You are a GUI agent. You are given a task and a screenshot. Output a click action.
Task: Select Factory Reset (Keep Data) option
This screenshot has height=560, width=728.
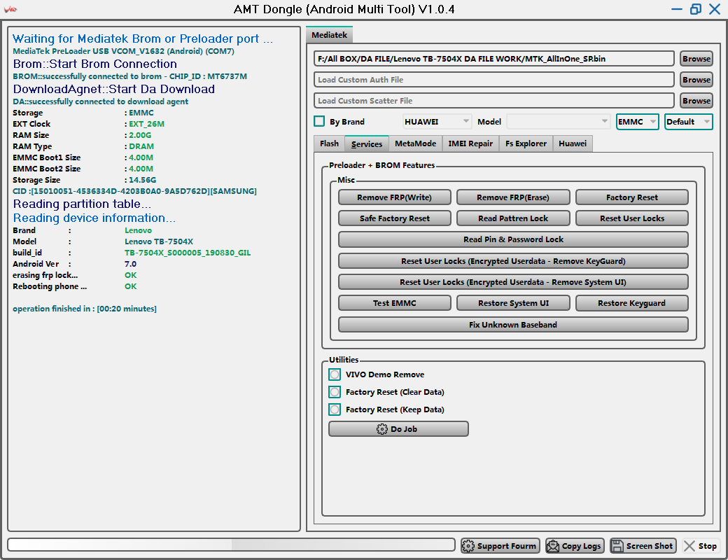pos(335,409)
